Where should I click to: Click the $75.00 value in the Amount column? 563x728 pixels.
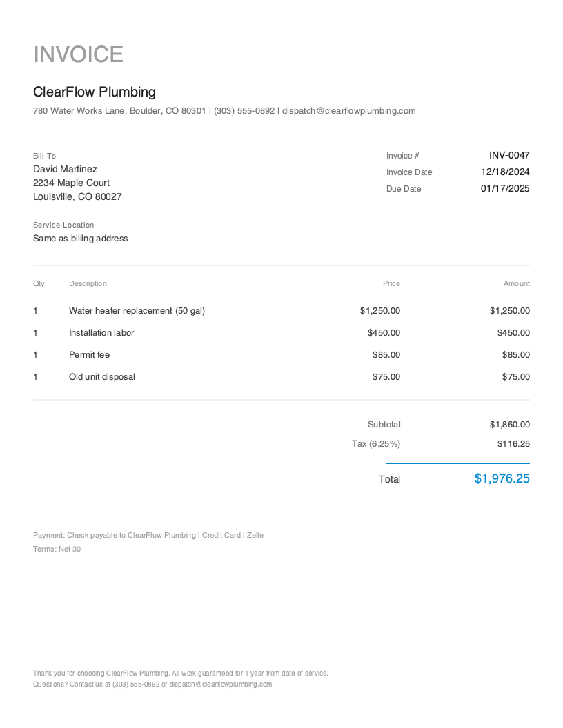tap(515, 377)
